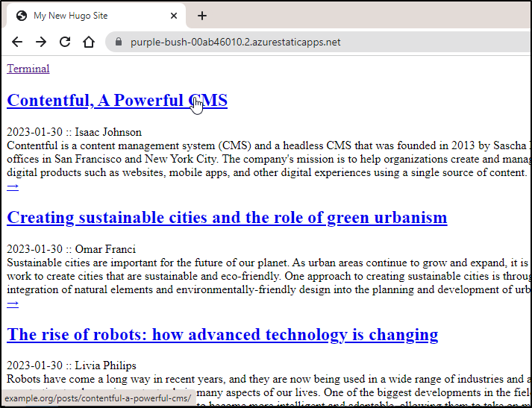532x408 pixels.
Task: Click the text 2023-01-30 :: Omar Franci
Action: (x=71, y=249)
